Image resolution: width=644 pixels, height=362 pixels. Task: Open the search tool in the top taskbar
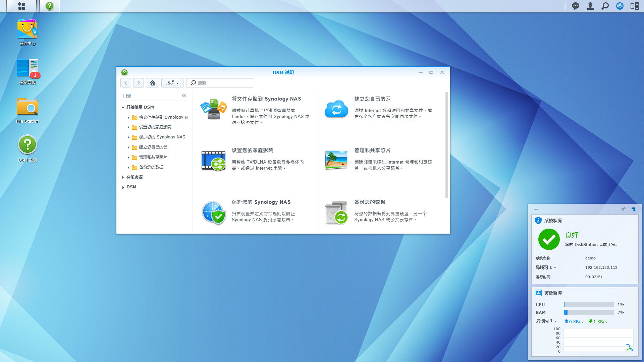click(605, 6)
